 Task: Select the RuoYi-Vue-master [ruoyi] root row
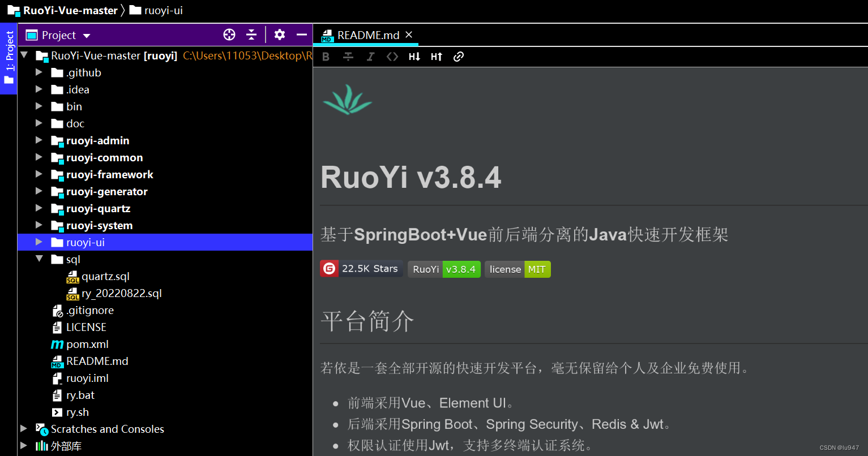165,55
